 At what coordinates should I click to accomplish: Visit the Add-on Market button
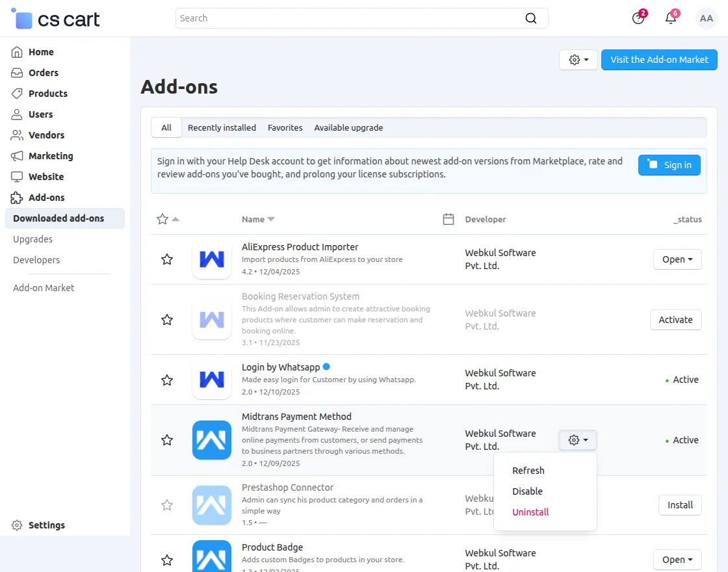(x=659, y=60)
